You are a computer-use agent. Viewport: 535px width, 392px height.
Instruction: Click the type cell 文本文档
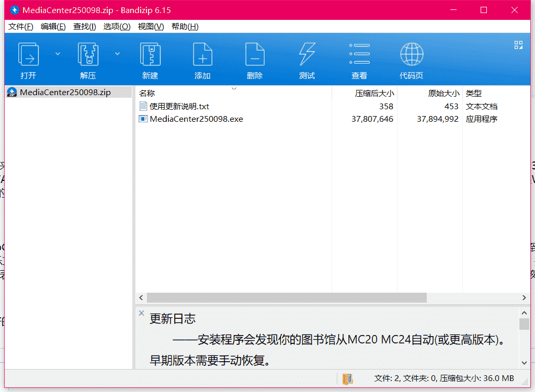click(x=482, y=106)
